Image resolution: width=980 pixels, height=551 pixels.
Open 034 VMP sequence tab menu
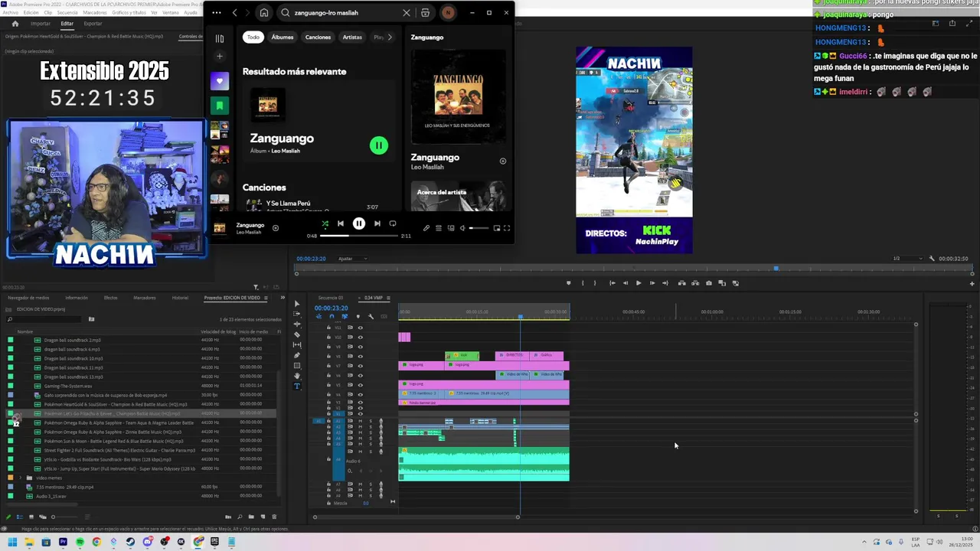pyautogui.click(x=387, y=298)
